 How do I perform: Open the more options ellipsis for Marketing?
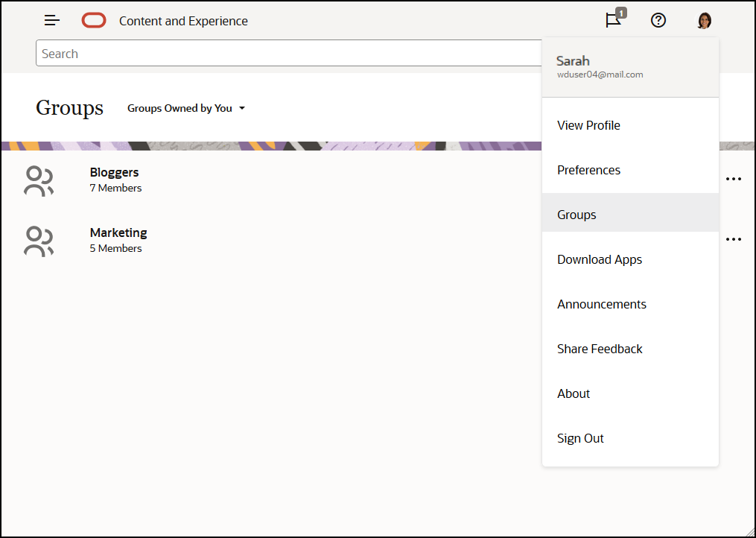click(734, 239)
